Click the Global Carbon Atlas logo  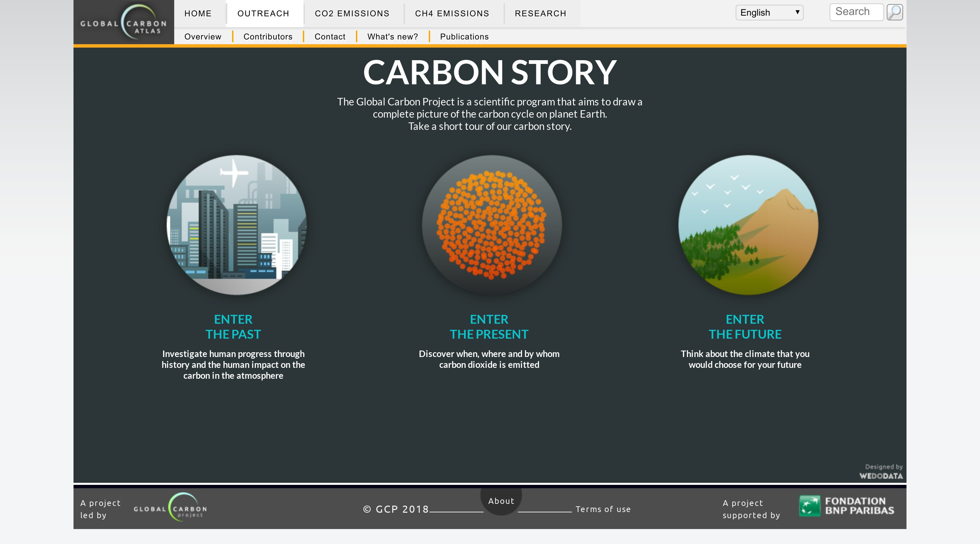click(x=124, y=23)
